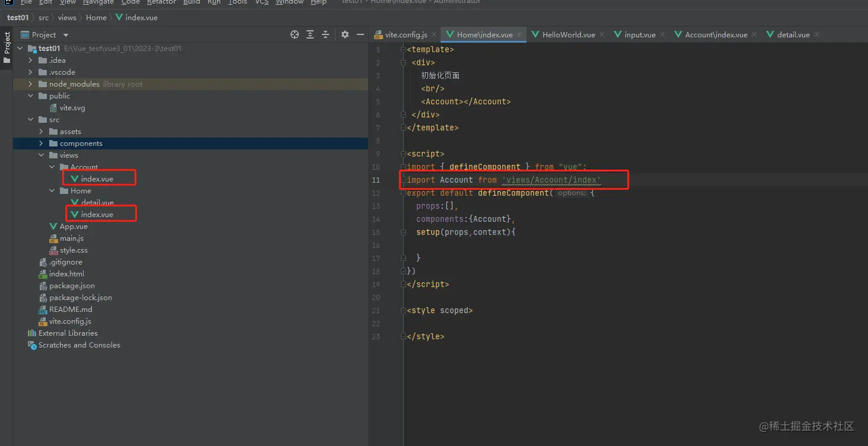Click the Scratches and Consoles icon
Screen dimensions: 868x446
[x=32, y=345]
